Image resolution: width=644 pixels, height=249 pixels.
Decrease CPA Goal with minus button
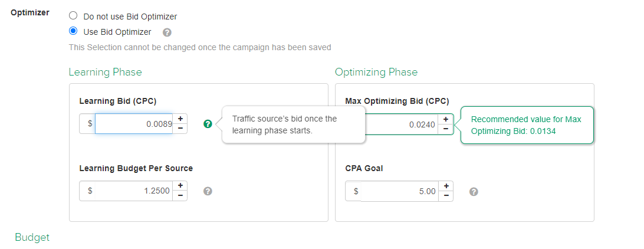pyautogui.click(x=446, y=196)
